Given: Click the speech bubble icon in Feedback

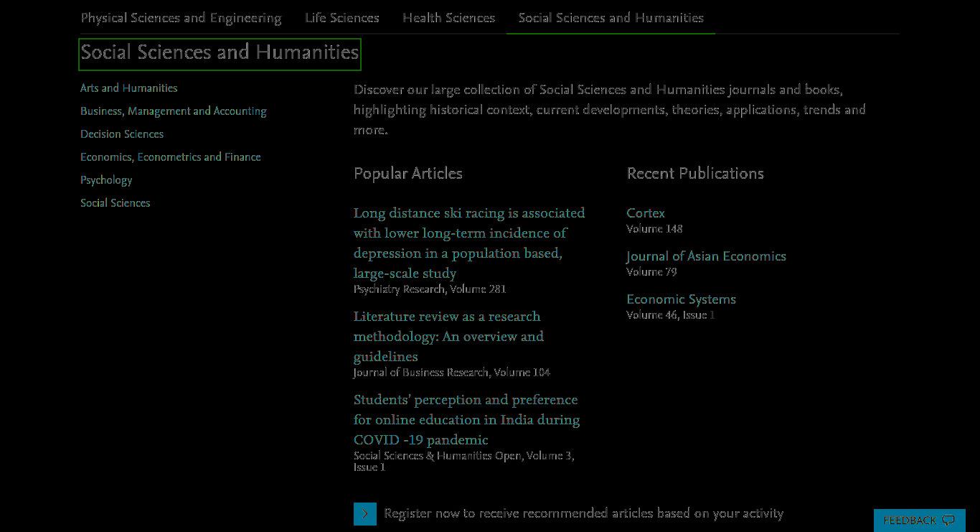Looking at the screenshot, I should (948, 521).
